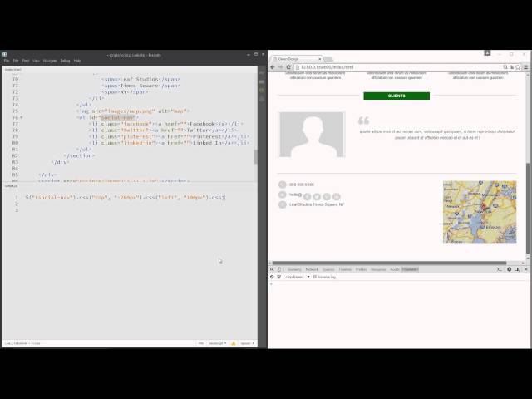The image size is (532, 399).
Task: Open the File menu in Brackets
Action: coord(7,61)
